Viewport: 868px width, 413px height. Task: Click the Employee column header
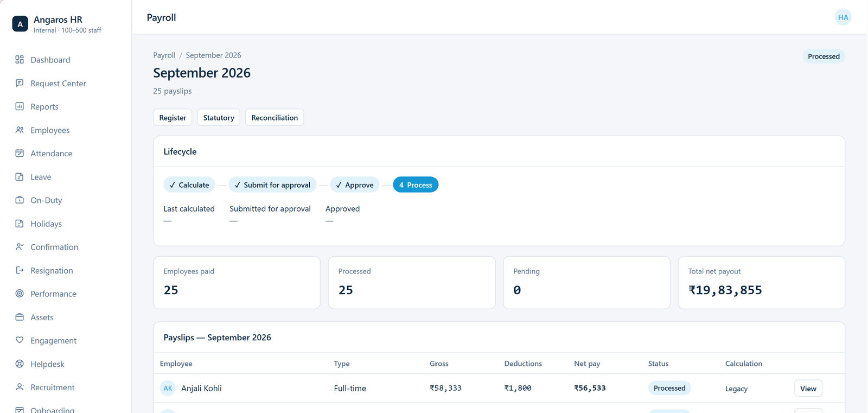point(176,364)
